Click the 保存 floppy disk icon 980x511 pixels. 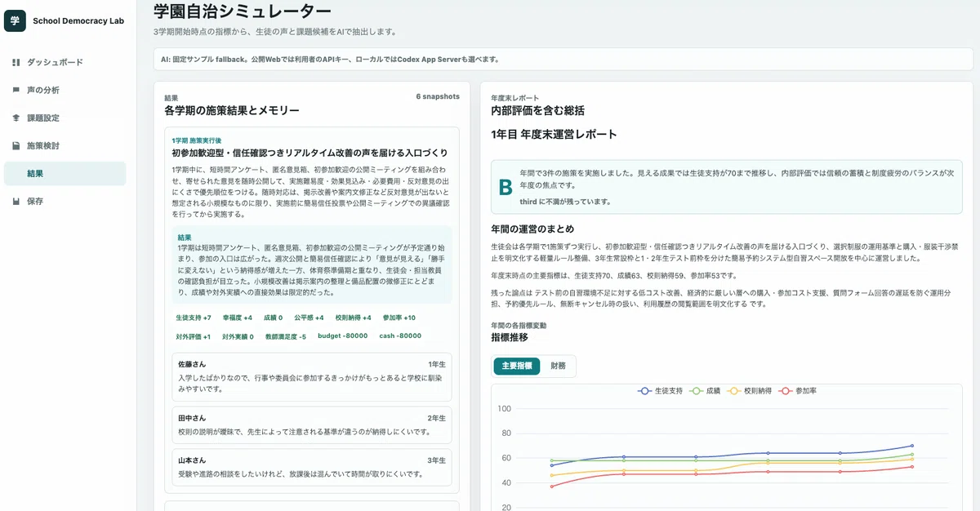click(16, 201)
